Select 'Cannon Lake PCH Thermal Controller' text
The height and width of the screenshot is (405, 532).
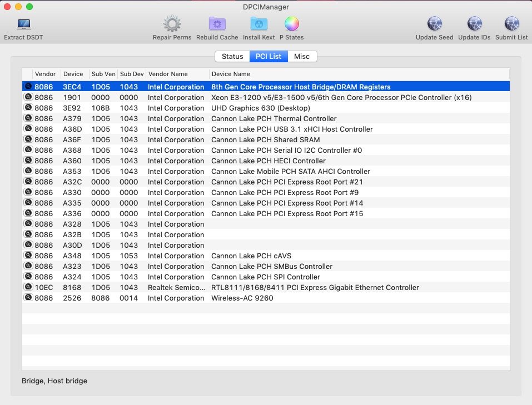point(274,118)
